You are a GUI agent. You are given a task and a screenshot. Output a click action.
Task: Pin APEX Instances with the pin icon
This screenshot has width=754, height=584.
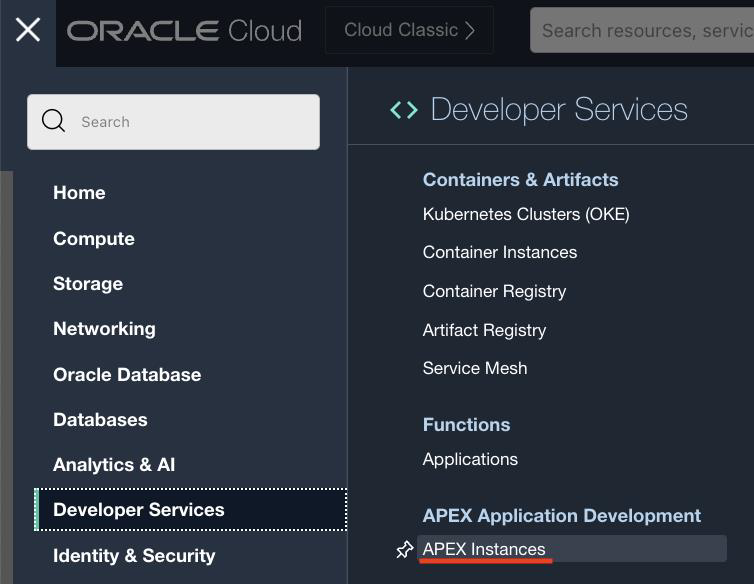pos(404,549)
